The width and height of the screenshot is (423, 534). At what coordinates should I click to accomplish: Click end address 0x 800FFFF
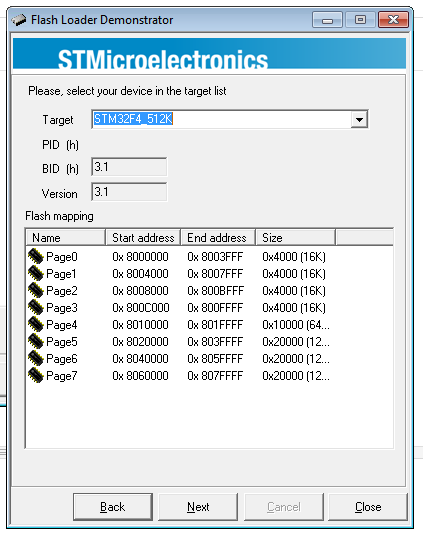point(215,308)
